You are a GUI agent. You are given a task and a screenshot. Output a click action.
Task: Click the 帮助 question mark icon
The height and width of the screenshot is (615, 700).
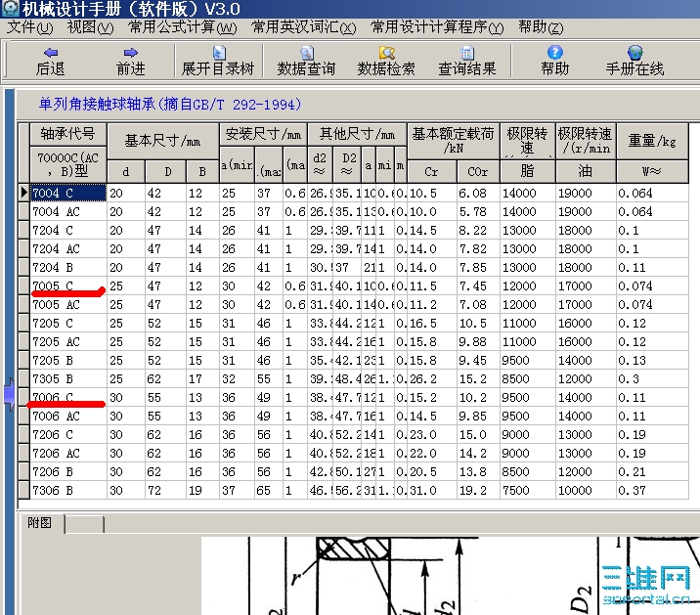(x=555, y=52)
